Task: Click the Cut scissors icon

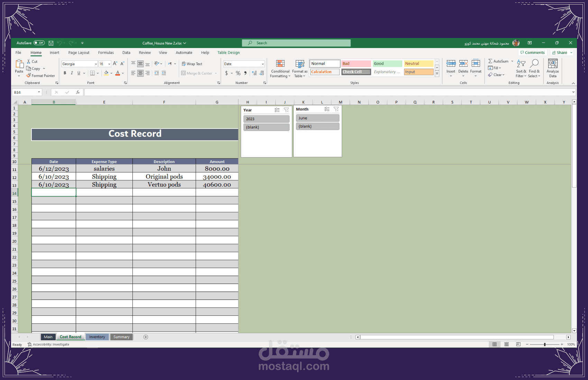Action: tap(29, 61)
